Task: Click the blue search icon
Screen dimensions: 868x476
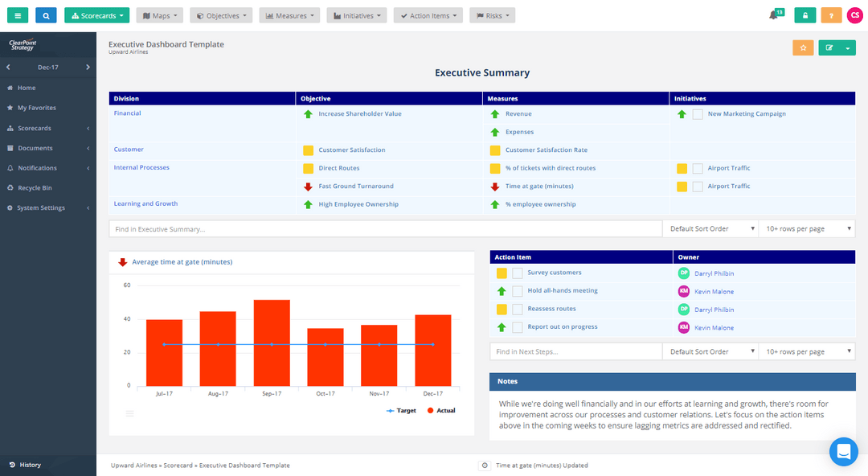Action: [45, 14]
